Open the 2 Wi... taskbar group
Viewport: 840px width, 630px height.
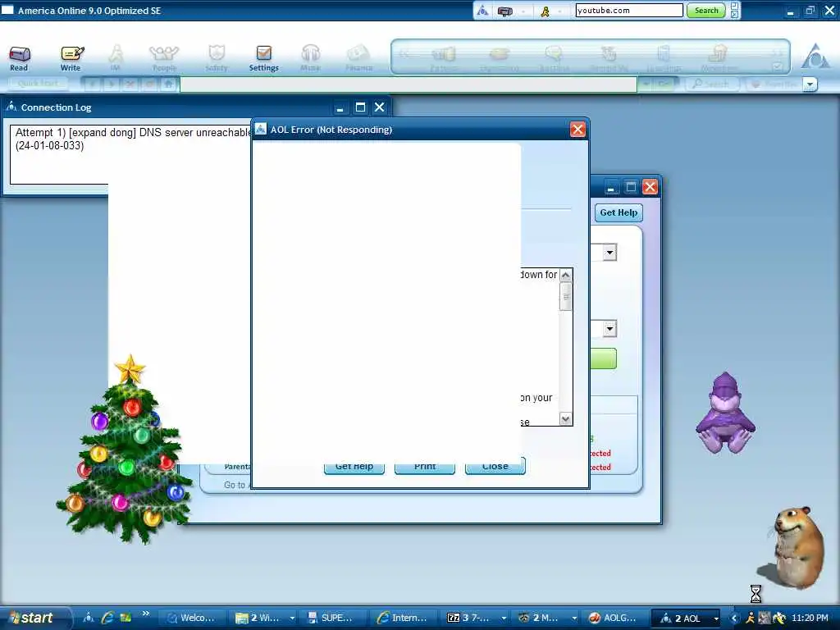(x=265, y=618)
